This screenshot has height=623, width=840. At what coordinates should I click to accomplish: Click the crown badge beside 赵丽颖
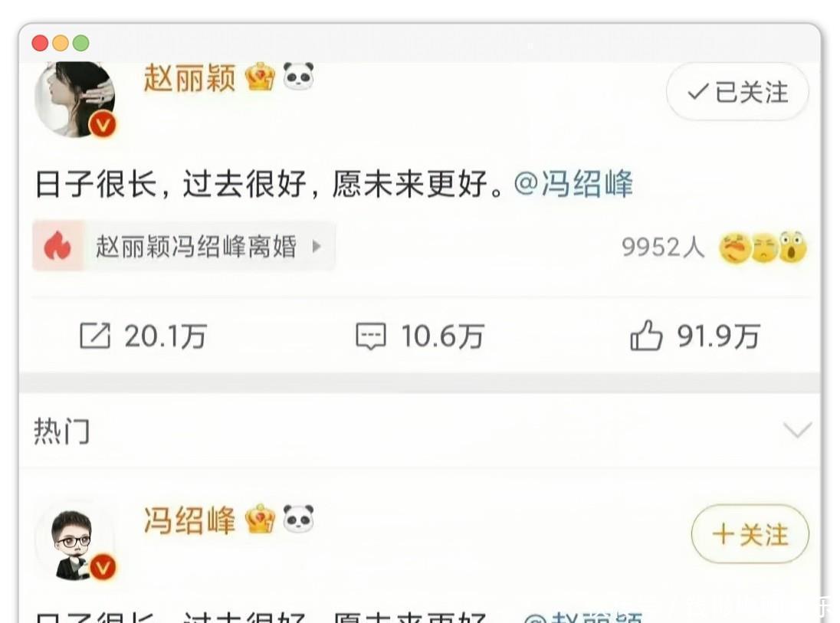260,76
